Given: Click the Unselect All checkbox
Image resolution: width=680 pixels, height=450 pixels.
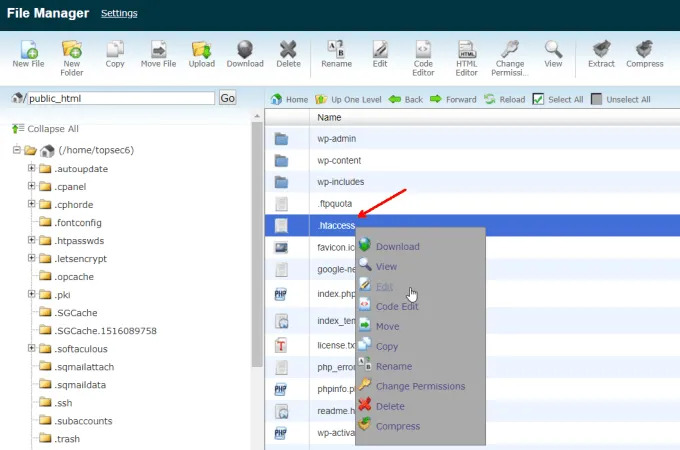Looking at the screenshot, I should click(x=597, y=99).
